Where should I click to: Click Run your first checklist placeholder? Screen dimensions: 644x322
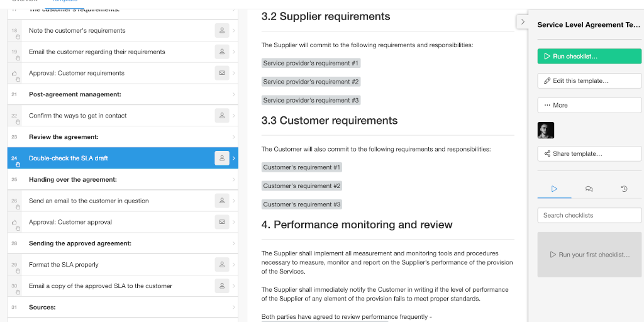click(x=589, y=255)
